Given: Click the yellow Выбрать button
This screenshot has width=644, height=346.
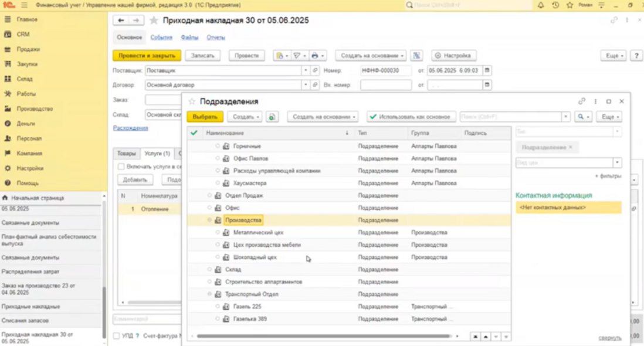Looking at the screenshot, I should tap(205, 117).
